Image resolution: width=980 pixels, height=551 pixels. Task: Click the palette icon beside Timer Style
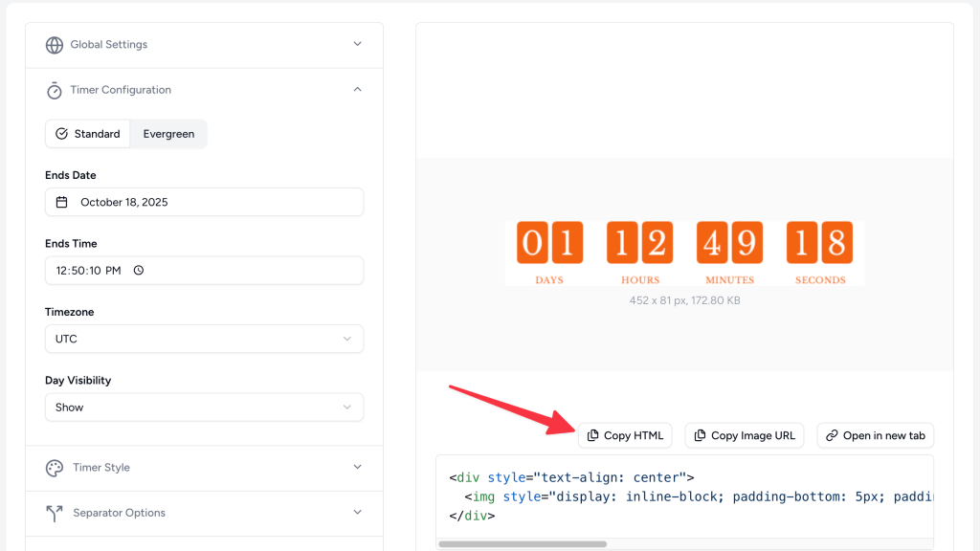click(55, 467)
